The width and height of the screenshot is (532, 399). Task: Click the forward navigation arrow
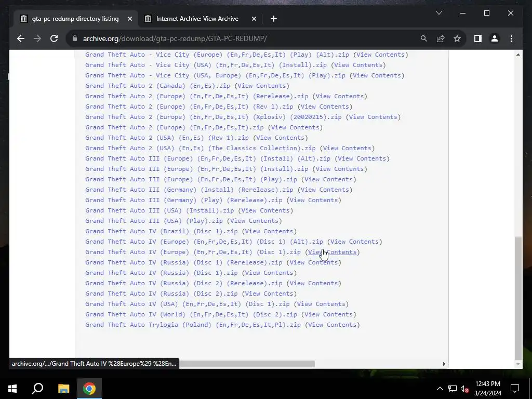37,38
